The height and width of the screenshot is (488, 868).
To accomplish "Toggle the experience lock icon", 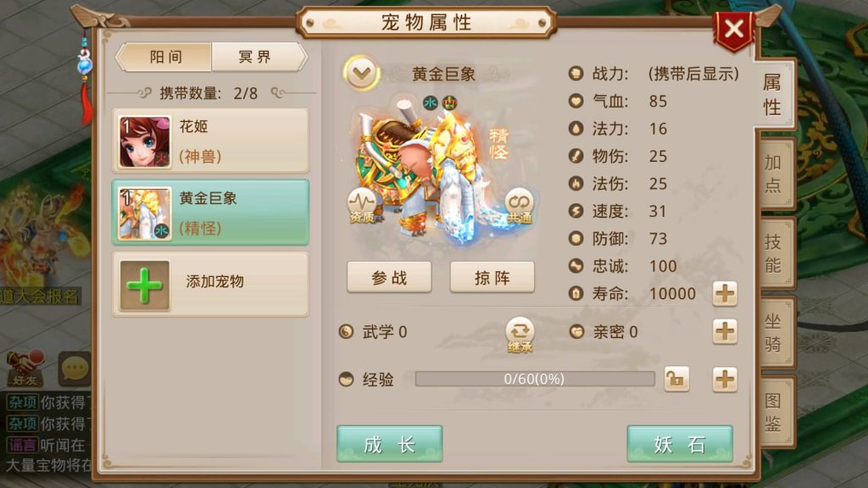I will click(676, 380).
